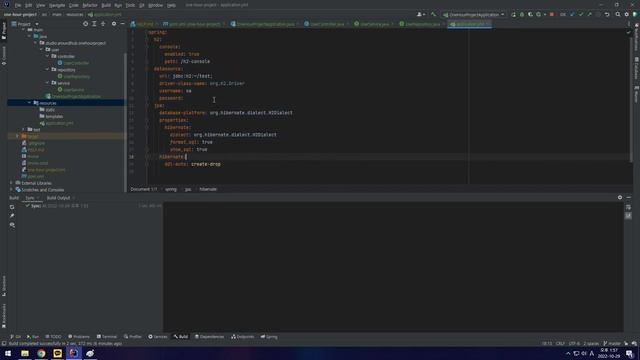Image resolution: width=640 pixels, height=360 pixels.
Task: Open the File menu
Action: [x=18, y=5]
